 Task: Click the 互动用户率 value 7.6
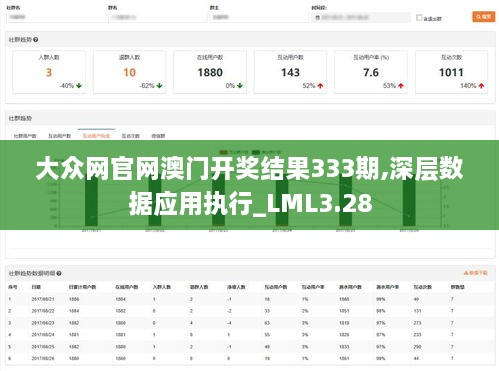(x=371, y=72)
